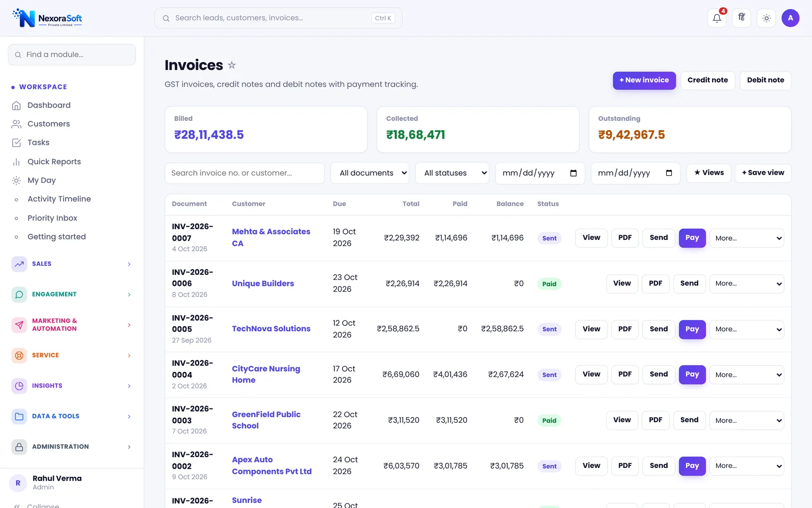Click the Credit note button

707,80
